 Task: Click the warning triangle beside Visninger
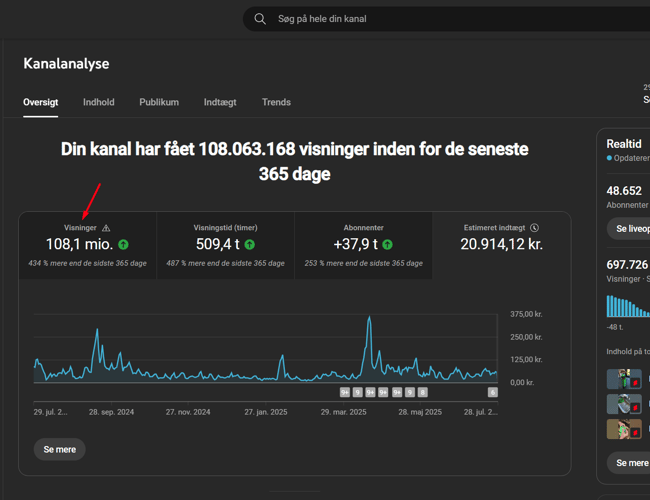click(x=107, y=228)
